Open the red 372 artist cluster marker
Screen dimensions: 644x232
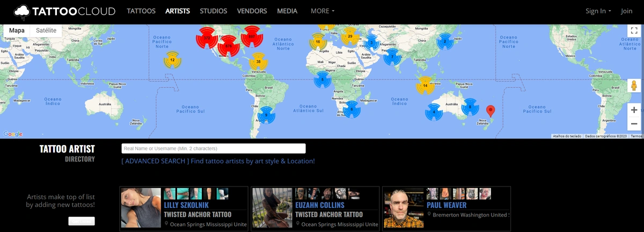208,38
